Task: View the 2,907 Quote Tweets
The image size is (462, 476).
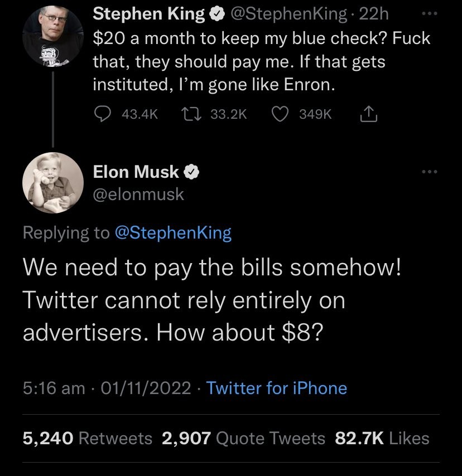Action: [x=244, y=438]
